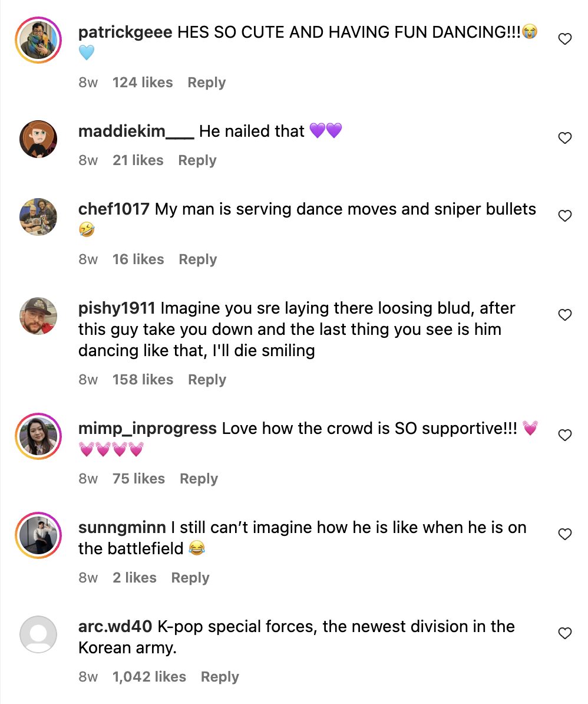
Task: Open the sunngminn username link
Action: [x=122, y=527]
